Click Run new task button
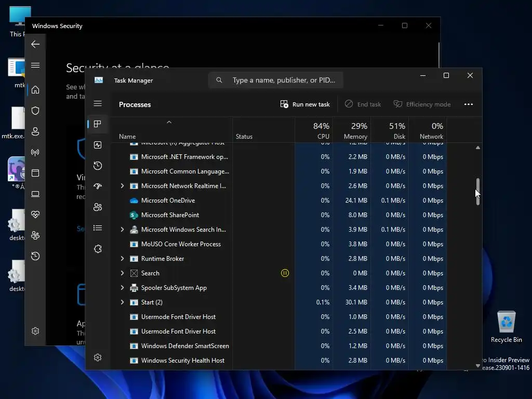The image size is (532, 399). coord(305,104)
